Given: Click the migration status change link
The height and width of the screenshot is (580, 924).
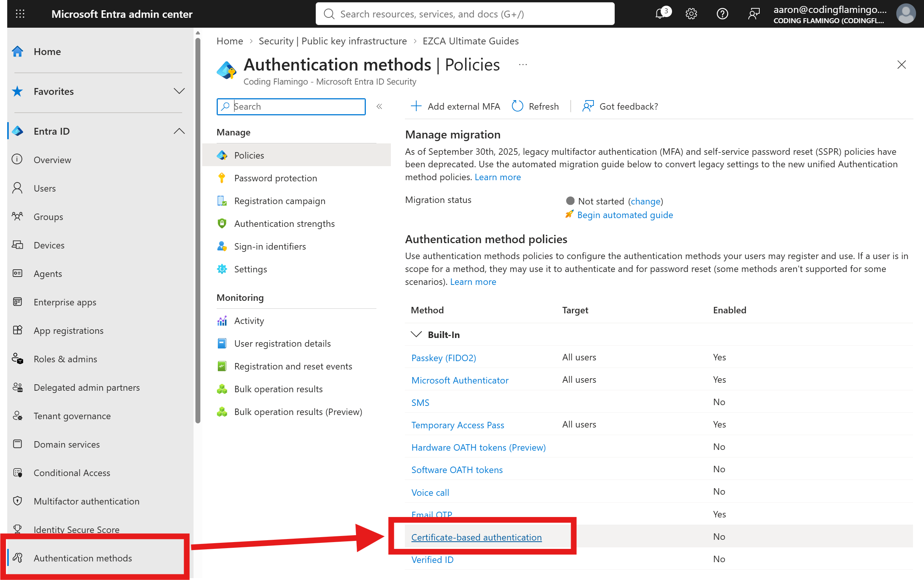Looking at the screenshot, I should (645, 201).
